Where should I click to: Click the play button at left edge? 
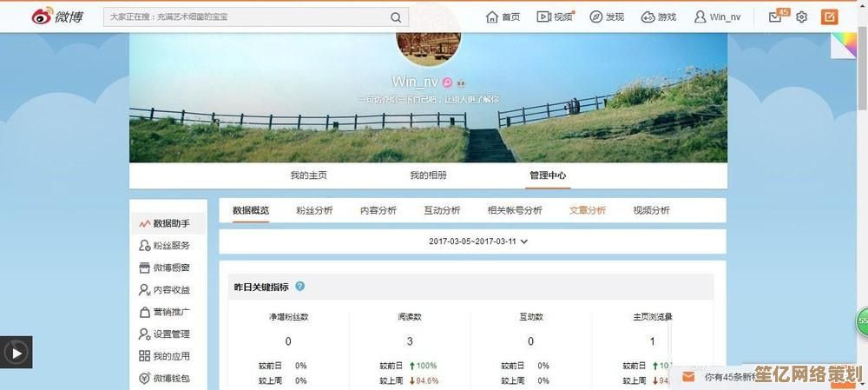(x=16, y=352)
